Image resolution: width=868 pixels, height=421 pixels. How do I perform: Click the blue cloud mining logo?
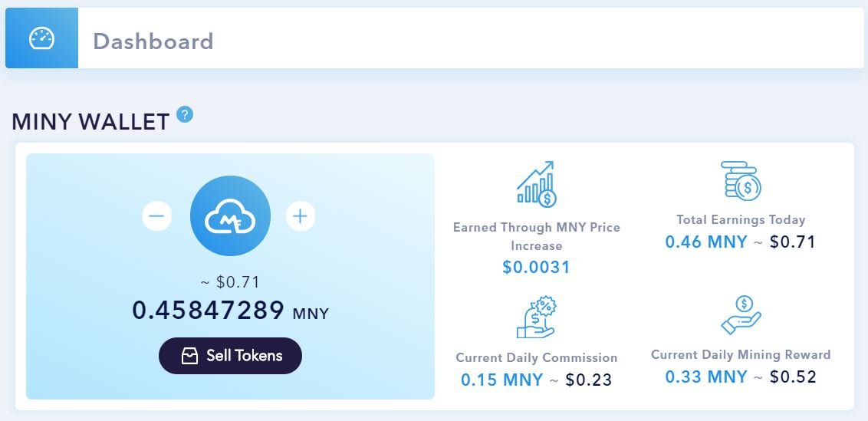[230, 216]
